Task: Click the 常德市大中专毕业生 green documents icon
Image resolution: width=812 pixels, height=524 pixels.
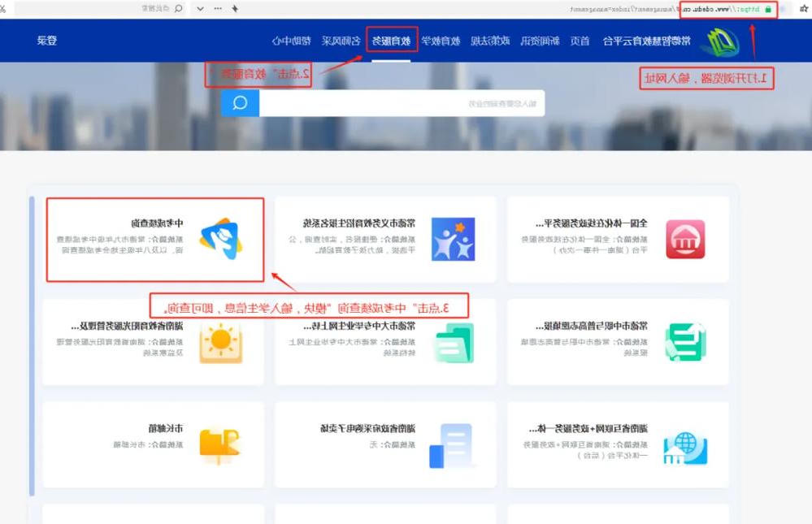Action: pos(454,342)
